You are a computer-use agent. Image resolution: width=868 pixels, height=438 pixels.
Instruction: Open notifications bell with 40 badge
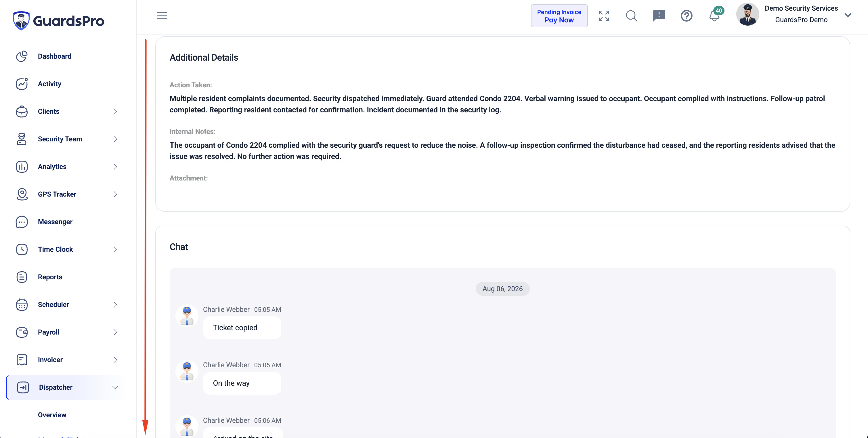pyautogui.click(x=715, y=15)
